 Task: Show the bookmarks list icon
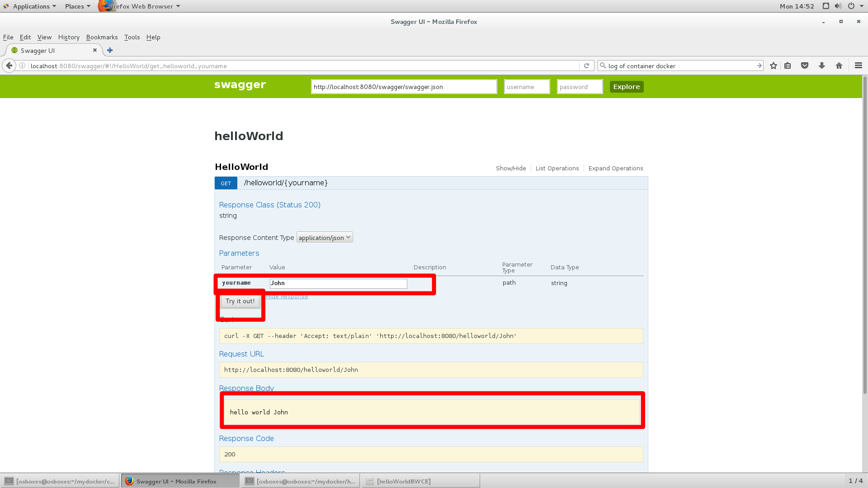[788, 66]
